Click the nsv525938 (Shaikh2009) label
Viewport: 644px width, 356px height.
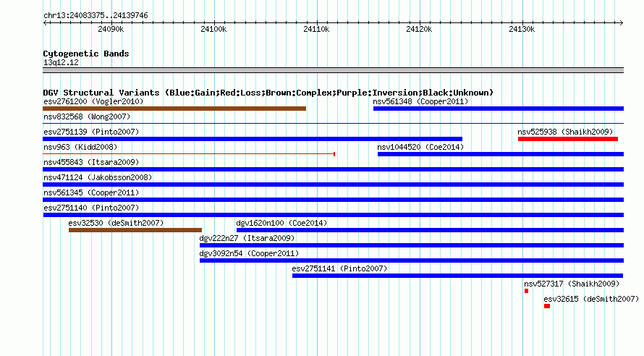(x=565, y=132)
